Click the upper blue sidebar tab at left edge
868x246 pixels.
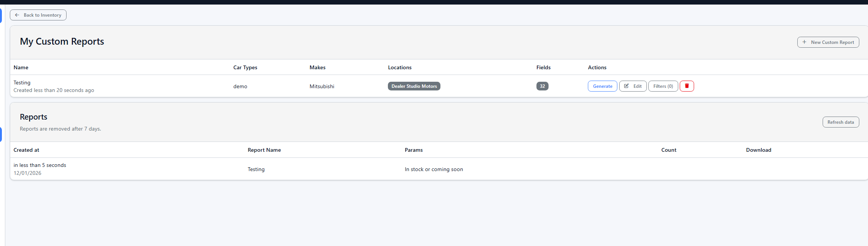pyautogui.click(x=1, y=16)
